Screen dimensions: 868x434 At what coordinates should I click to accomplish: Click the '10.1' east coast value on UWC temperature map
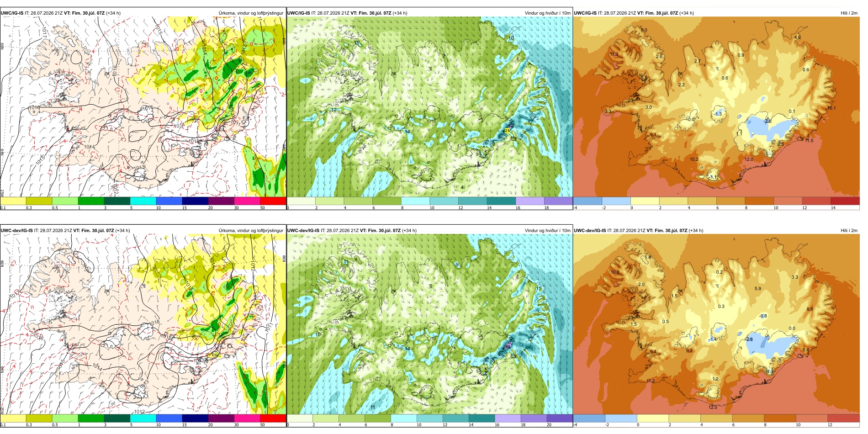tap(831, 108)
